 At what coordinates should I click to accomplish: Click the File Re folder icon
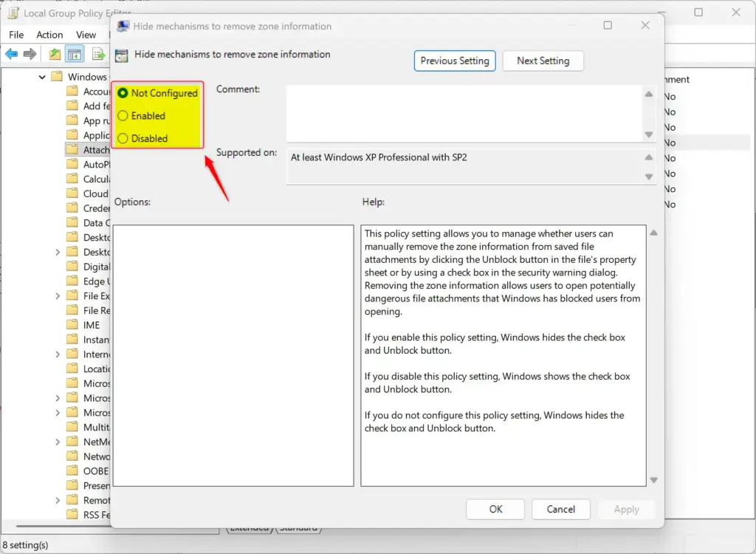pyautogui.click(x=72, y=310)
